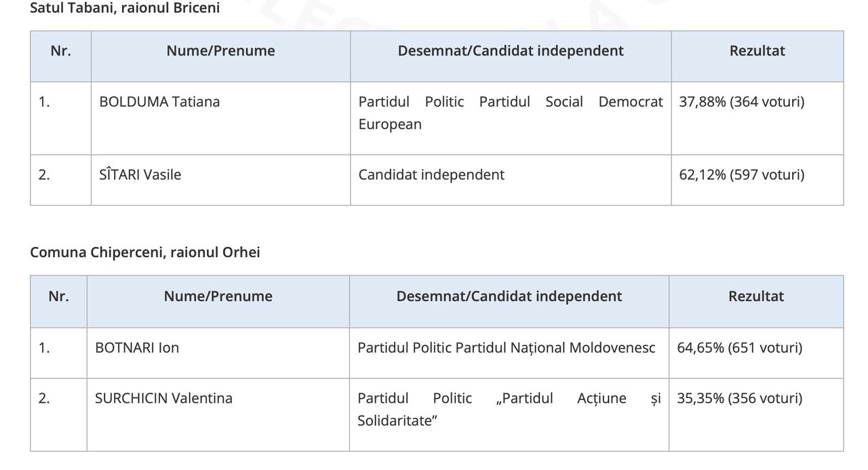Viewport: 868px width, 470px height.
Task: Click Rezultat header in the Tabani table
Action: [757, 51]
